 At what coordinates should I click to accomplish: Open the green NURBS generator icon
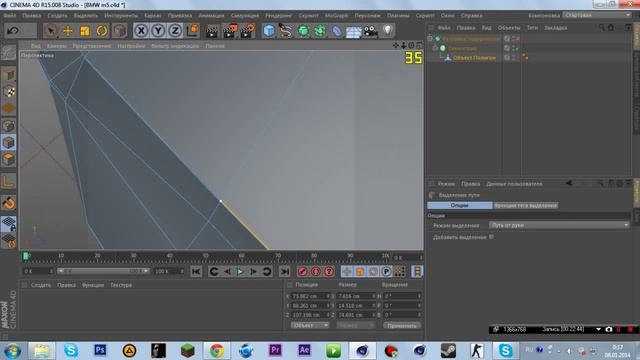(x=303, y=31)
